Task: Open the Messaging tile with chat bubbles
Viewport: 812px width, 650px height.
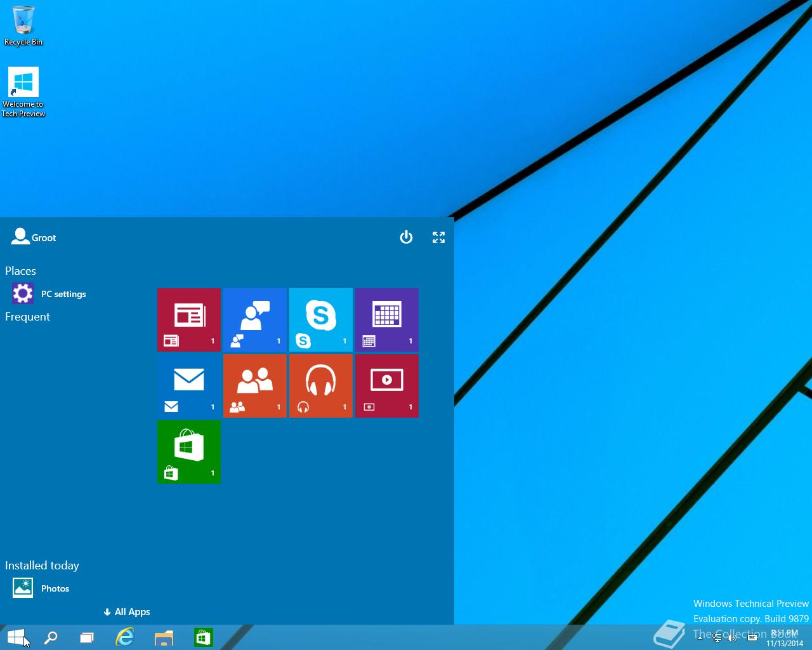Action: (x=255, y=320)
